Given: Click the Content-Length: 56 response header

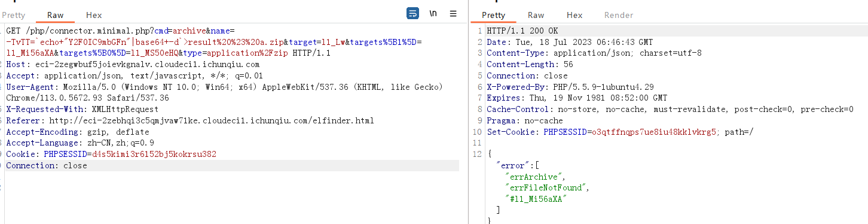Looking at the screenshot, I should coord(530,64).
